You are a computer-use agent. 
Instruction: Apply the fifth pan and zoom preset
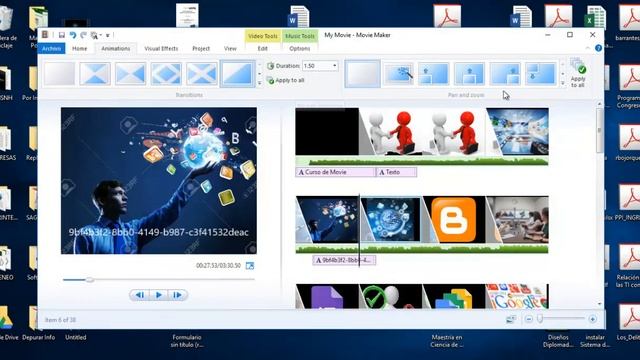pos(505,74)
